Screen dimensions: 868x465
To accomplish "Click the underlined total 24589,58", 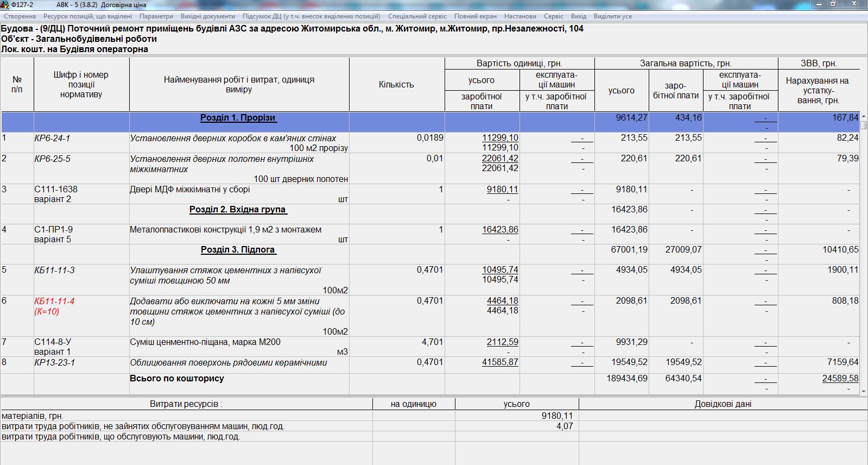I will [840, 378].
